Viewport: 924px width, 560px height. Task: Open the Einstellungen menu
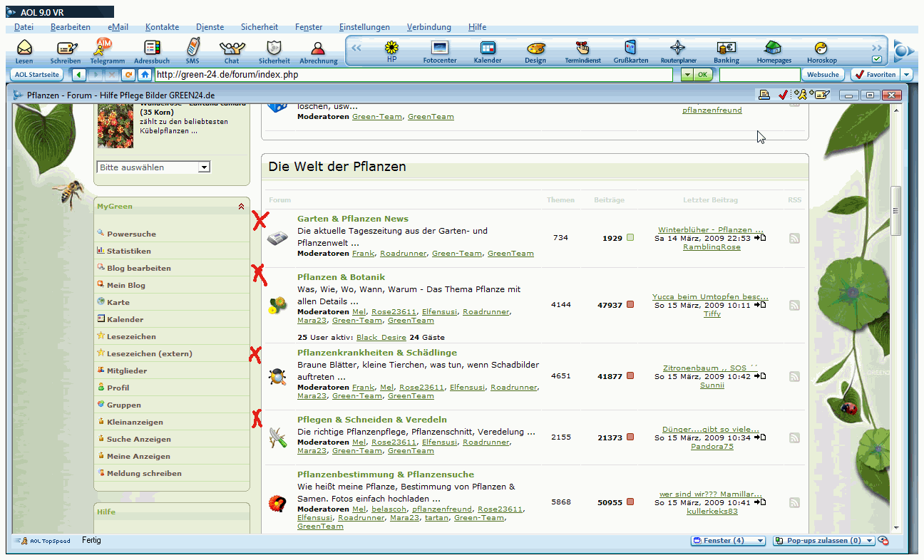pyautogui.click(x=364, y=27)
